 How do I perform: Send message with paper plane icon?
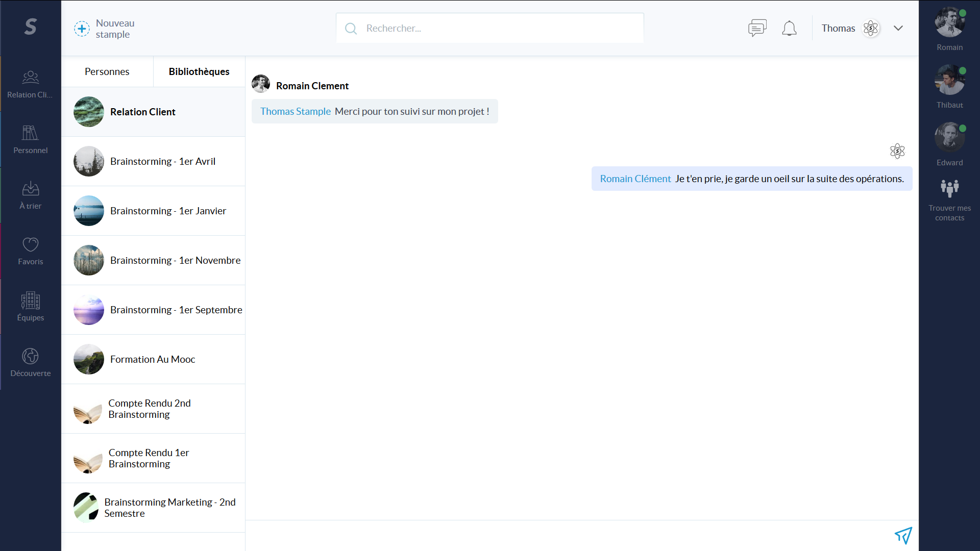pos(903,536)
